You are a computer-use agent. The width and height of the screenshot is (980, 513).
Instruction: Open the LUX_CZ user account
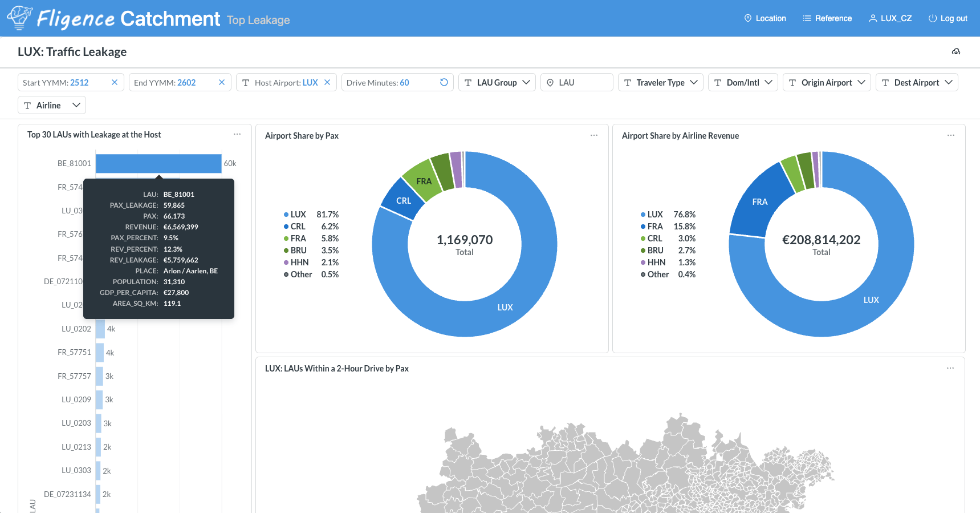pos(890,18)
